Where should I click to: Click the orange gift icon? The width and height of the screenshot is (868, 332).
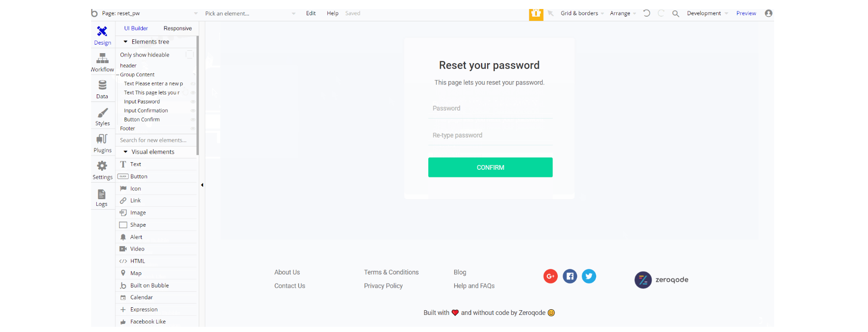click(x=536, y=14)
